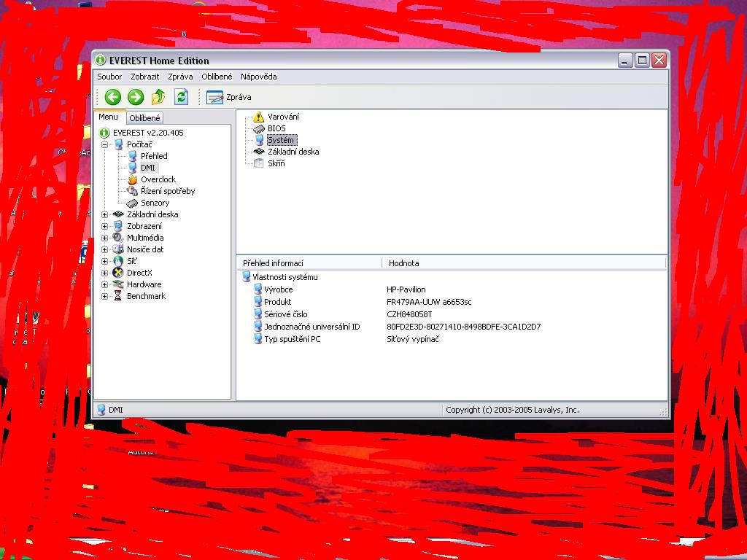The width and height of the screenshot is (747, 560).
Task: Open the Soubor menu
Action: click(109, 77)
